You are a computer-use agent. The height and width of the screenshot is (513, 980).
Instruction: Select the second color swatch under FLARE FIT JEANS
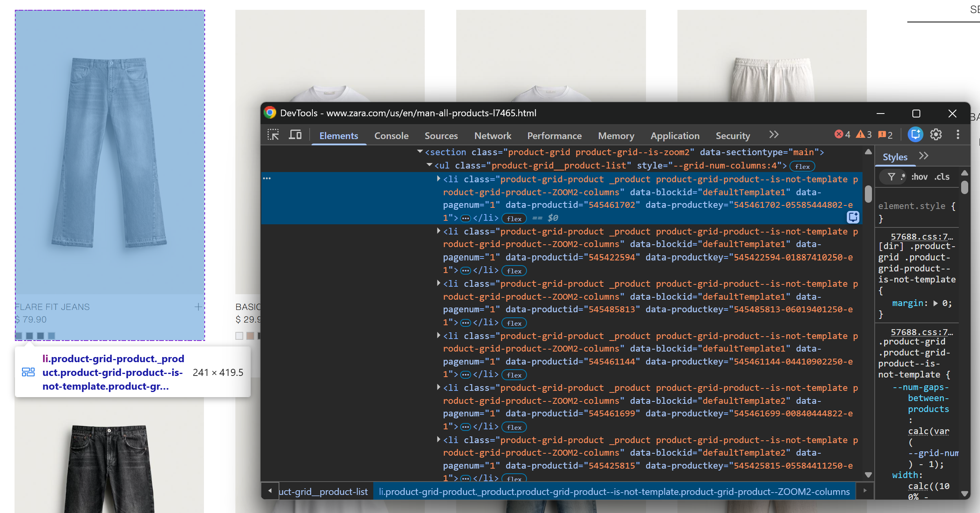29,335
